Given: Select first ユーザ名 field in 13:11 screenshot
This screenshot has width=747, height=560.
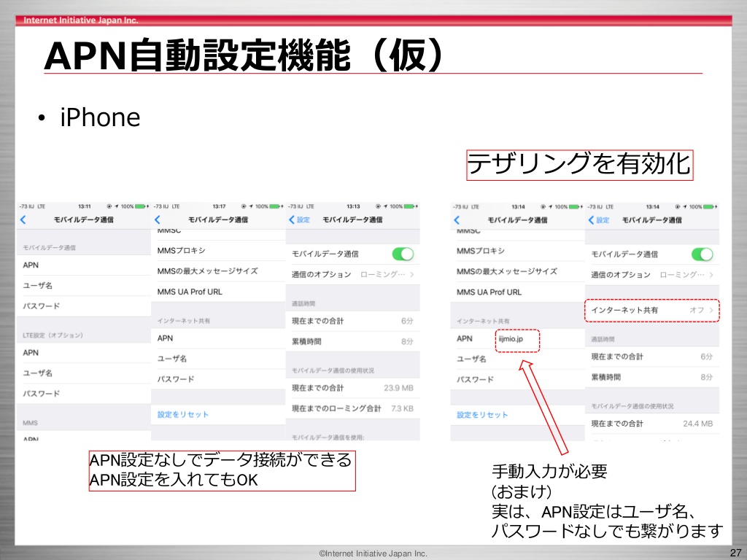Looking at the screenshot, I should click(x=84, y=286).
